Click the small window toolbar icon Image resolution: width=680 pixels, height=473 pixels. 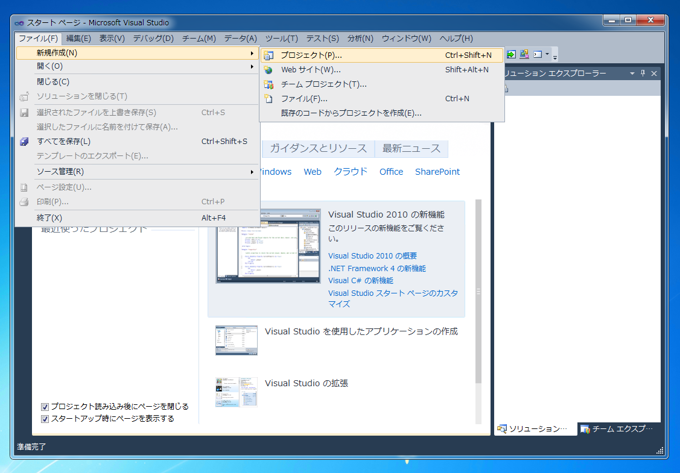click(538, 54)
